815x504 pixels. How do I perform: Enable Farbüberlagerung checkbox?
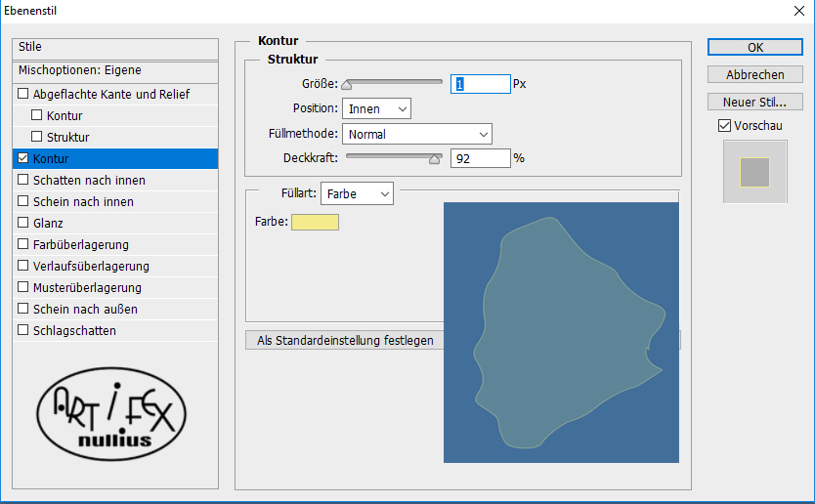(22, 243)
